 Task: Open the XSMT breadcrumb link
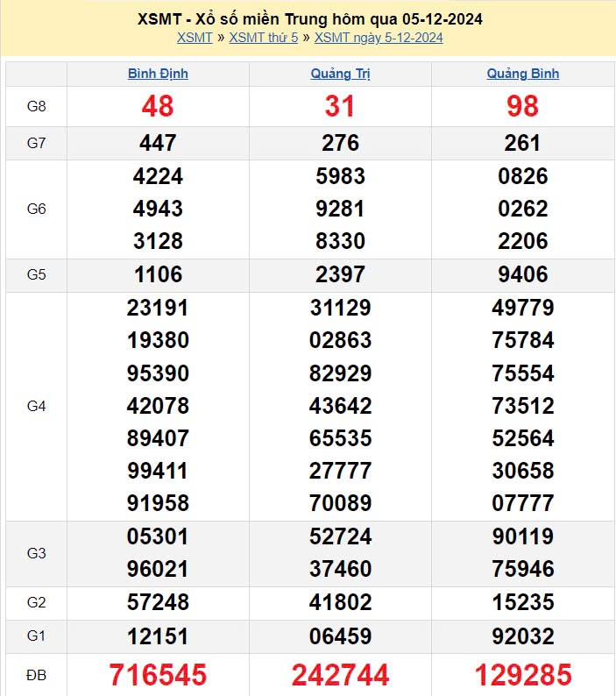coord(195,38)
